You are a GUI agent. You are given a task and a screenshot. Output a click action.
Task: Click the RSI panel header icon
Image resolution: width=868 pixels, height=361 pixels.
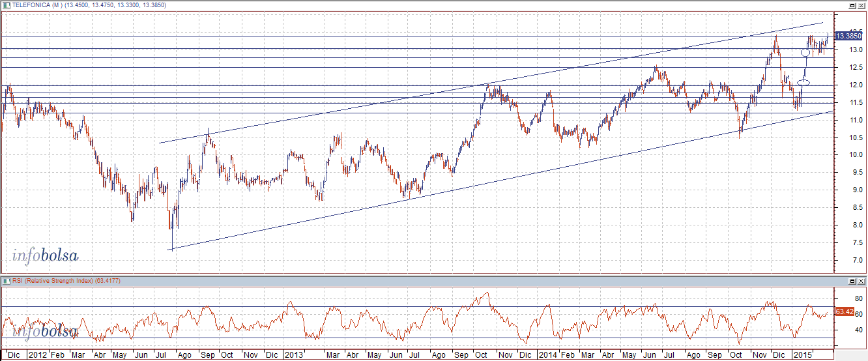[x=6, y=280]
